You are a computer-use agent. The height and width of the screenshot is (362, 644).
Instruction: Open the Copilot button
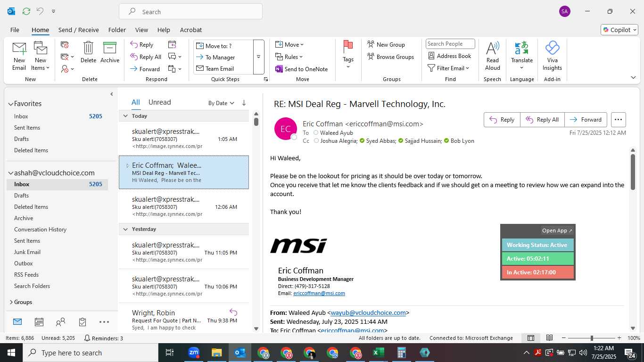(619, 30)
